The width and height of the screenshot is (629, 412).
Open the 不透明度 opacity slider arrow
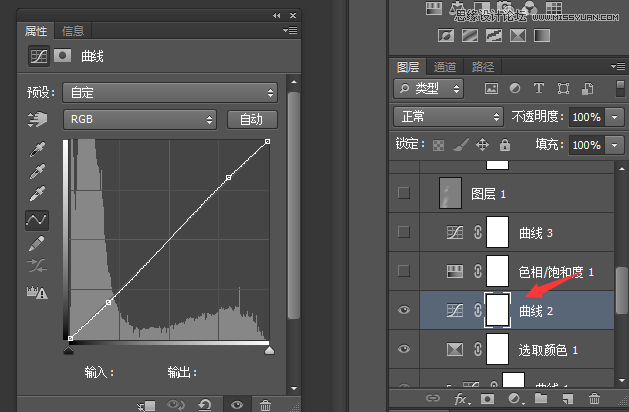[615, 117]
